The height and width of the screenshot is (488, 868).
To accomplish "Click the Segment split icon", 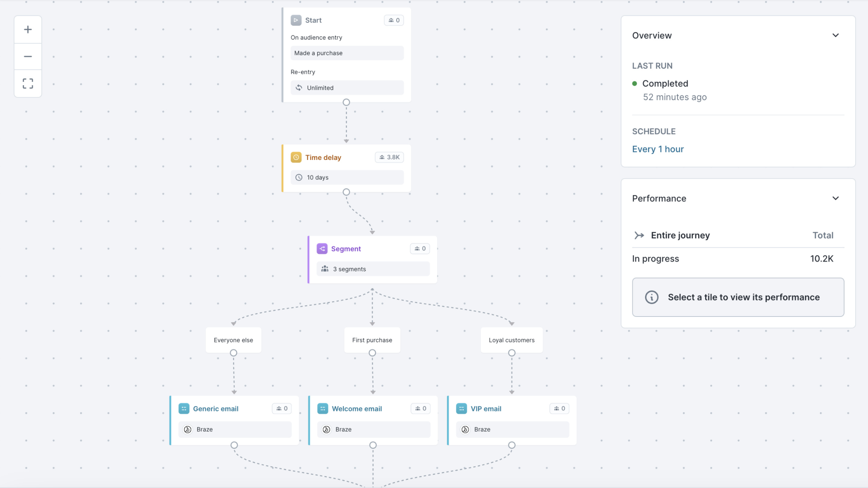I will 322,248.
